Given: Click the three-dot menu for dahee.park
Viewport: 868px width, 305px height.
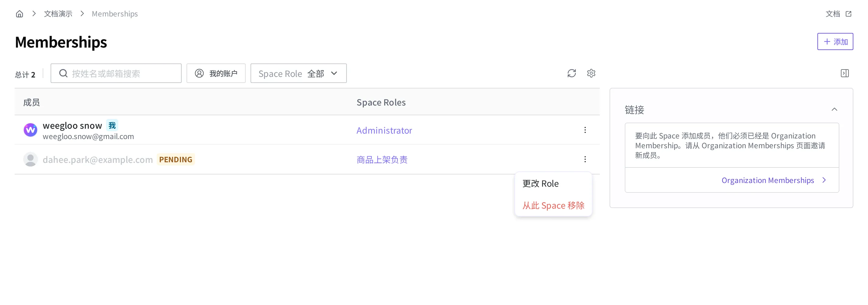Looking at the screenshot, I should (585, 159).
